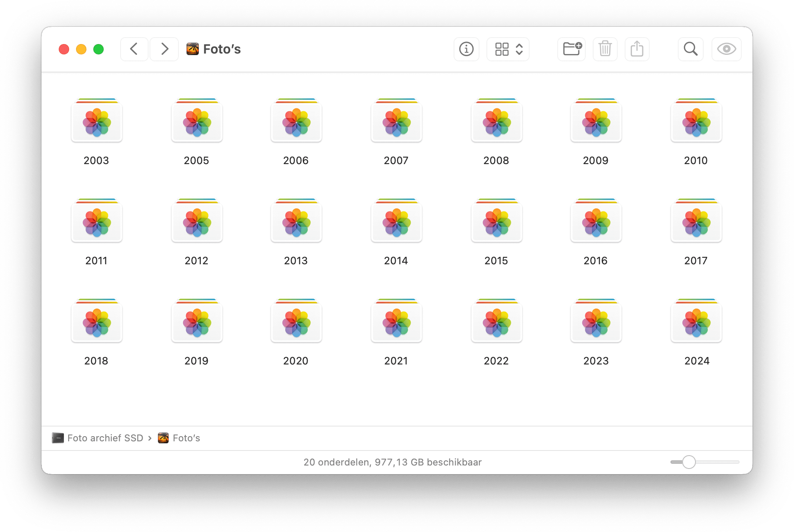Go forward with the right chevron button
The height and width of the screenshot is (532, 794).
[164, 49]
